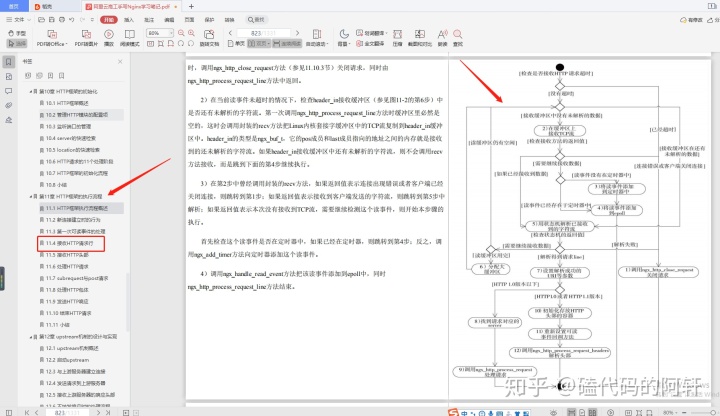Open background night mode (背景)
Image resolution: width=720 pixels, height=416 pixels.
click(x=343, y=38)
